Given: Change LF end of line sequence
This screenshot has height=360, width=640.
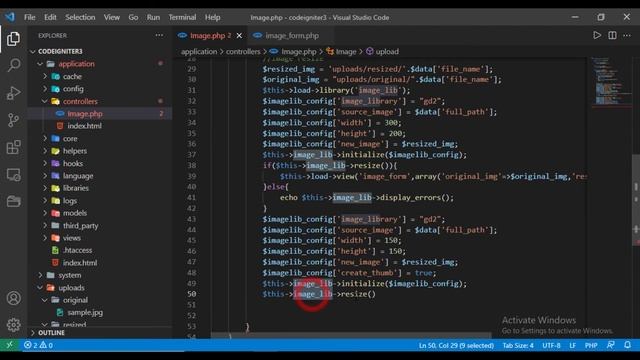Looking at the screenshot, I should pyautogui.click(x=572, y=345).
